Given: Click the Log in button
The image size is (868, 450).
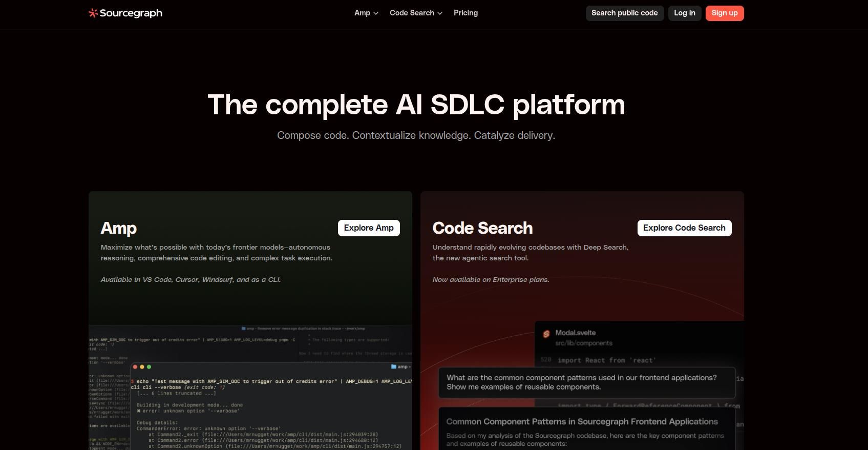Looking at the screenshot, I should 684,13.
